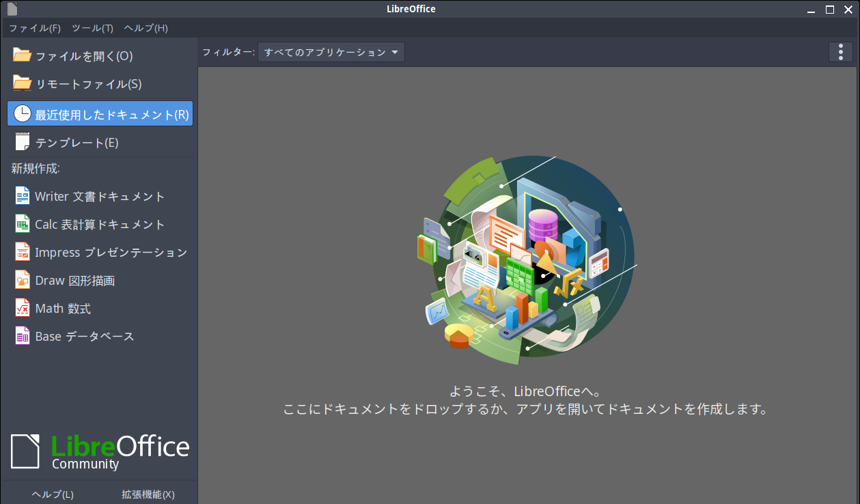The width and height of the screenshot is (860, 504).
Task: Click the welcome text ようこそ、LibreOfficeへ。
Action: coord(525,391)
